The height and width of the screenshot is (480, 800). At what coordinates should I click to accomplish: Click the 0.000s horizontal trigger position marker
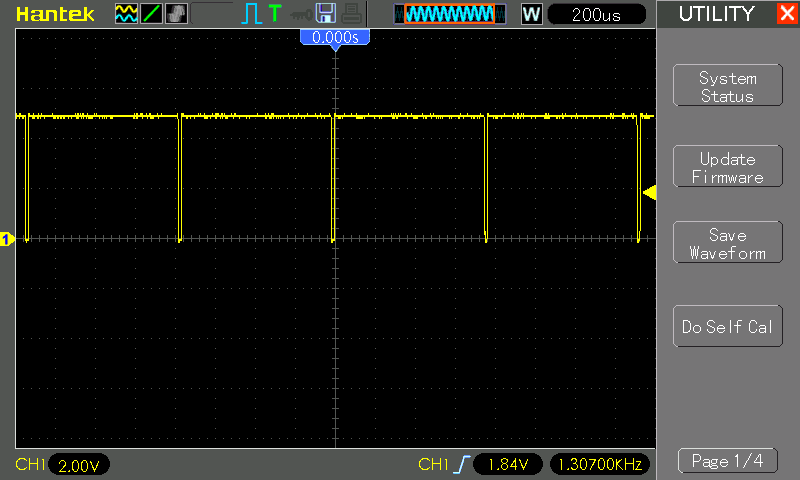pyautogui.click(x=335, y=38)
